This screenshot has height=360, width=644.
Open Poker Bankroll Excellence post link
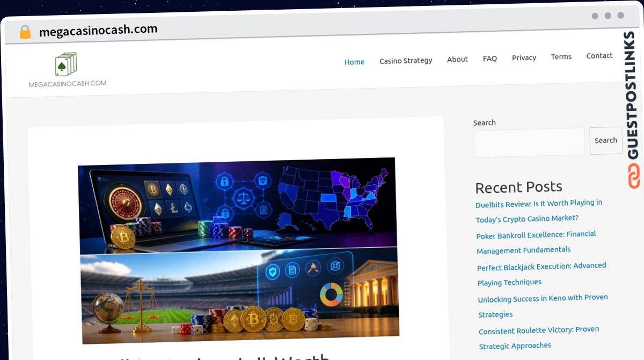[536, 242]
